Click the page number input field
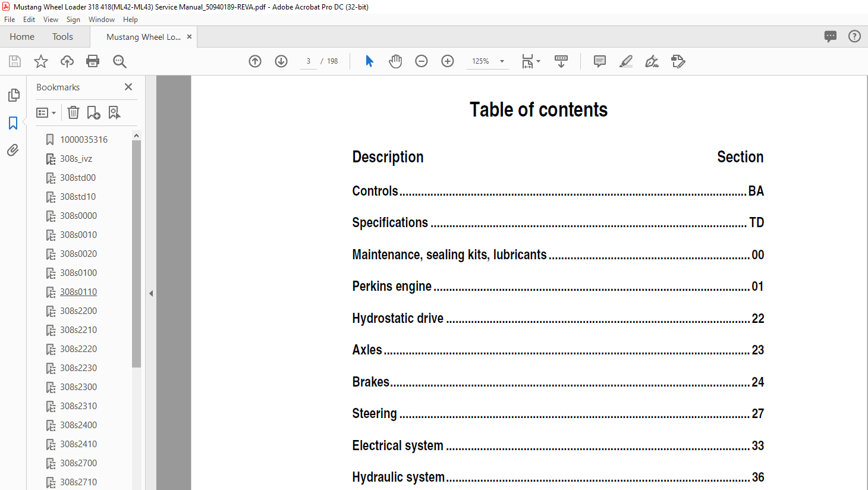 pyautogui.click(x=309, y=61)
